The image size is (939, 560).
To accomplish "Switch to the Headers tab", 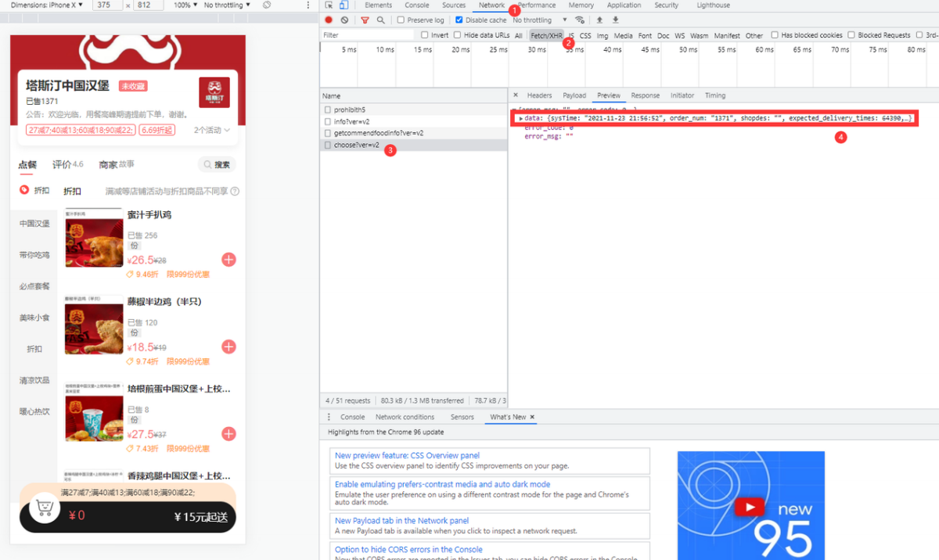I will click(539, 95).
